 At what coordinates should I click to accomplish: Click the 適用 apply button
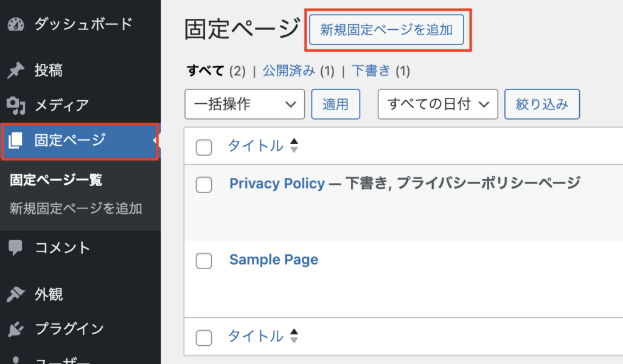pyautogui.click(x=335, y=105)
